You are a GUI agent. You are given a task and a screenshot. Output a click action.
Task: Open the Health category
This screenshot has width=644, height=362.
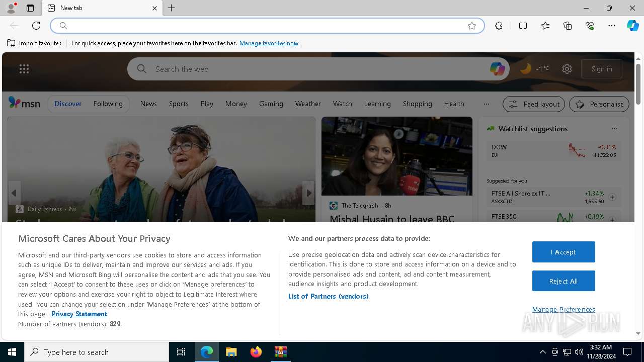click(x=454, y=104)
